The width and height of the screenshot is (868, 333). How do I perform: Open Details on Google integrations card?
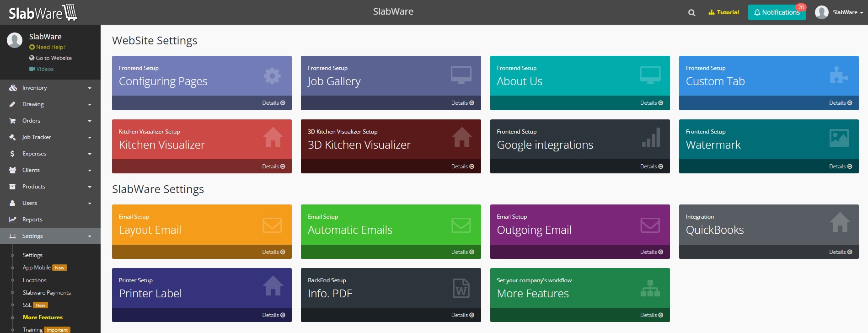point(651,166)
